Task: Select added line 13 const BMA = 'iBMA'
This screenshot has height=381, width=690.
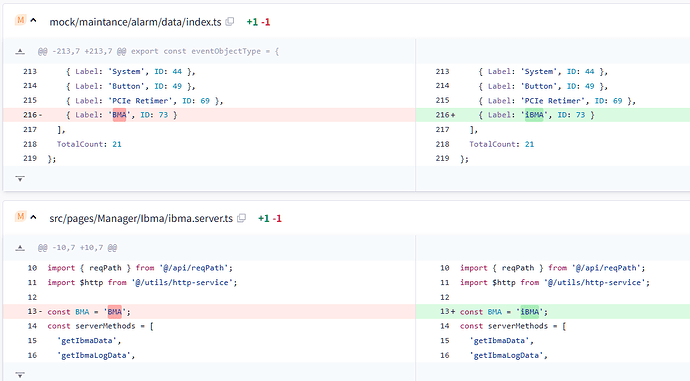Action: (x=553, y=311)
